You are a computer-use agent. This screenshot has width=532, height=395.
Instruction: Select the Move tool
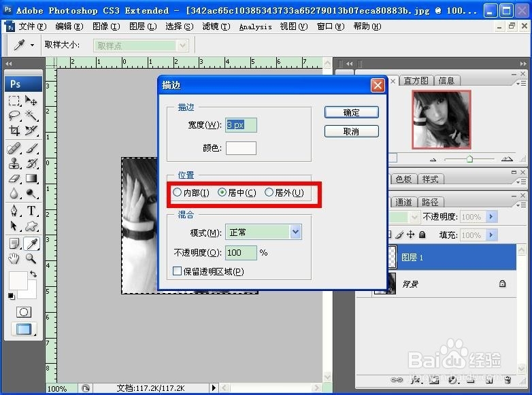[x=31, y=101]
